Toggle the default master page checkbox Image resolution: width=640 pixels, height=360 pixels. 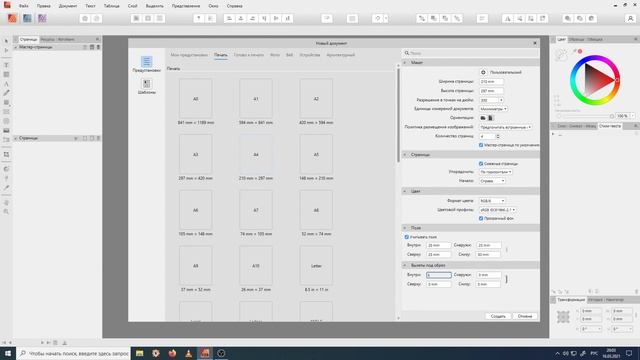click(x=481, y=145)
